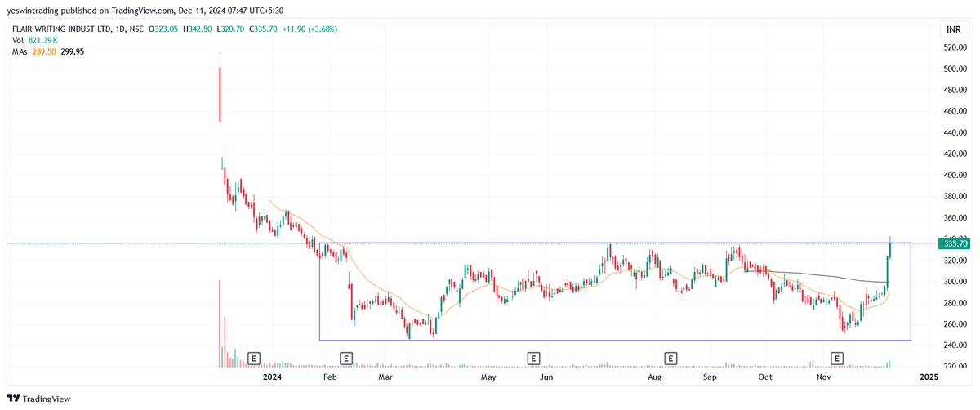Click the 360.00 price axis label
This screenshot has height=410, width=980.
(955, 218)
